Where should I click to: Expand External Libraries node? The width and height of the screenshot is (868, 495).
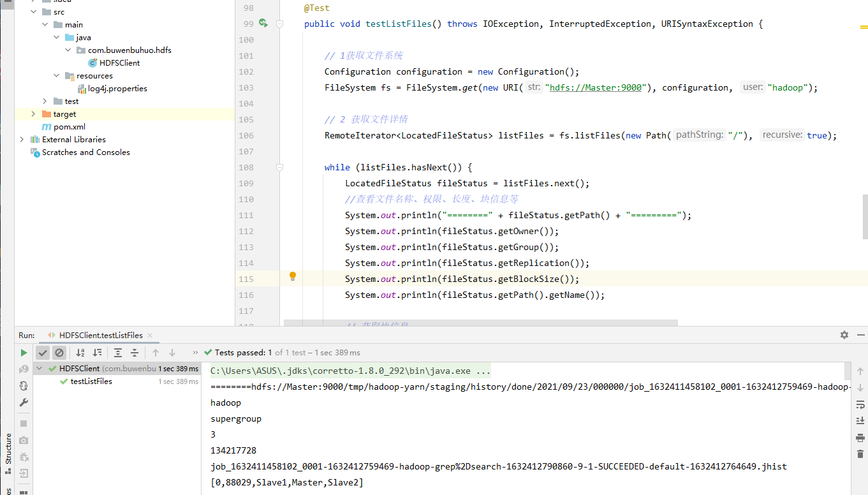point(22,139)
